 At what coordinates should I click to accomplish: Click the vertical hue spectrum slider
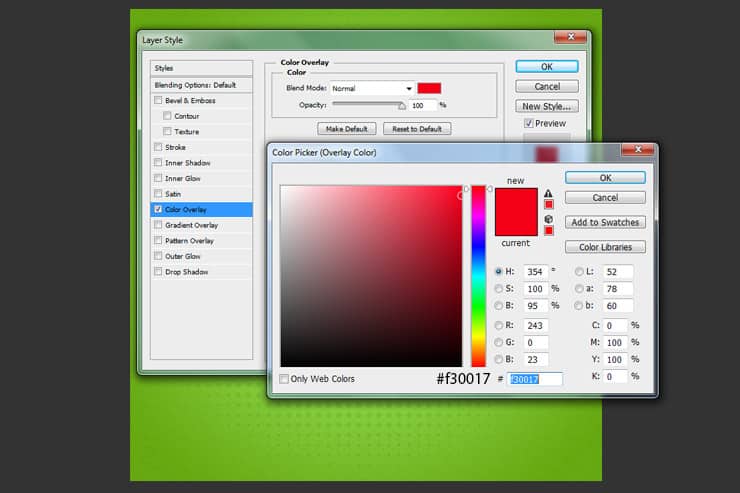click(479, 276)
